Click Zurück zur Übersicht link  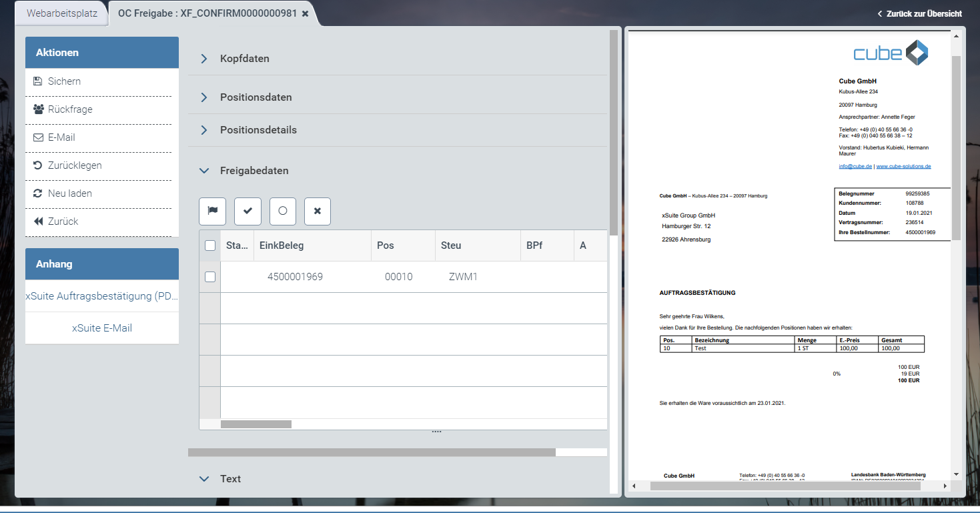(919, 13)
